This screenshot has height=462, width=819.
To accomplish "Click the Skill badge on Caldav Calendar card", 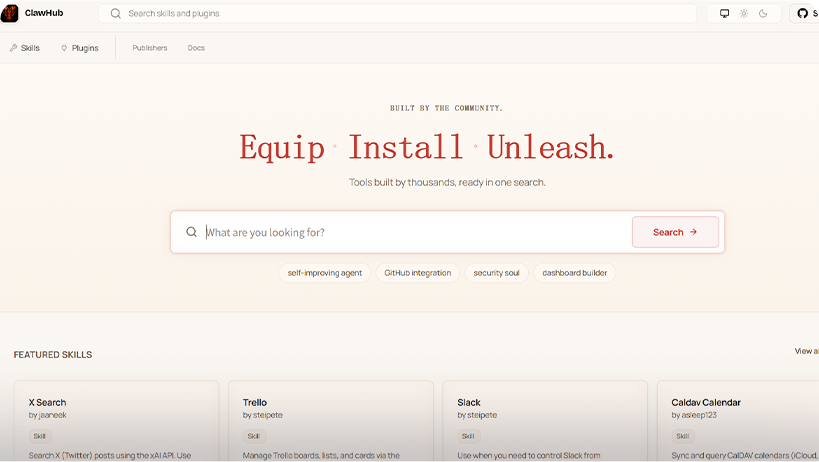I will click(x=683, y=436).
